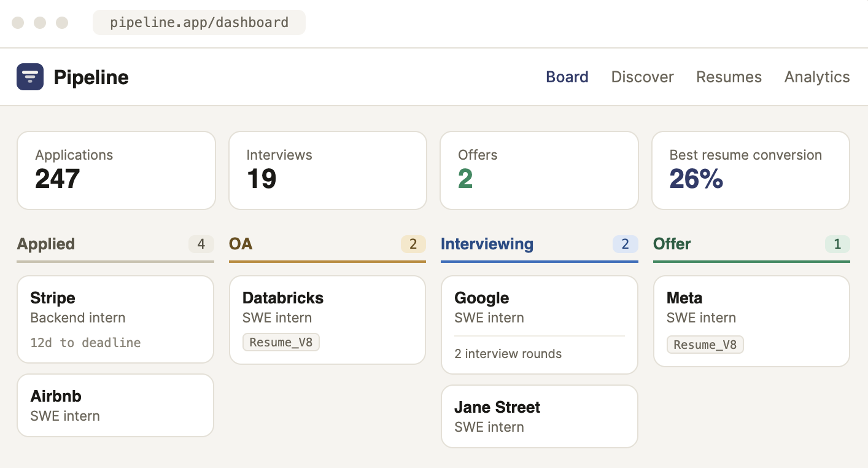868x468 pixels.
Task: Open the Stripe application card
Action: (115, 319)
